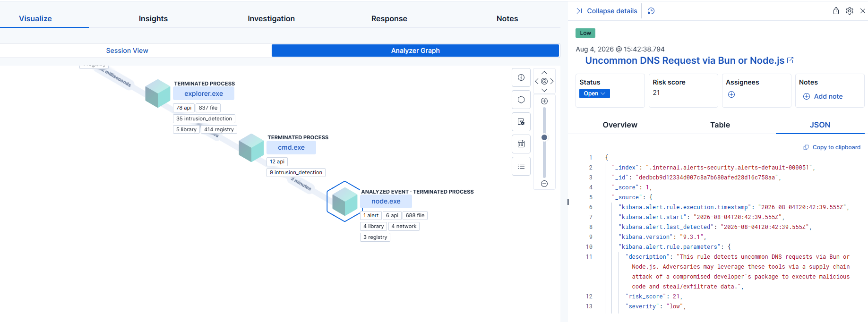Select the cmd.exe process cube

click(x=251, y=148)
